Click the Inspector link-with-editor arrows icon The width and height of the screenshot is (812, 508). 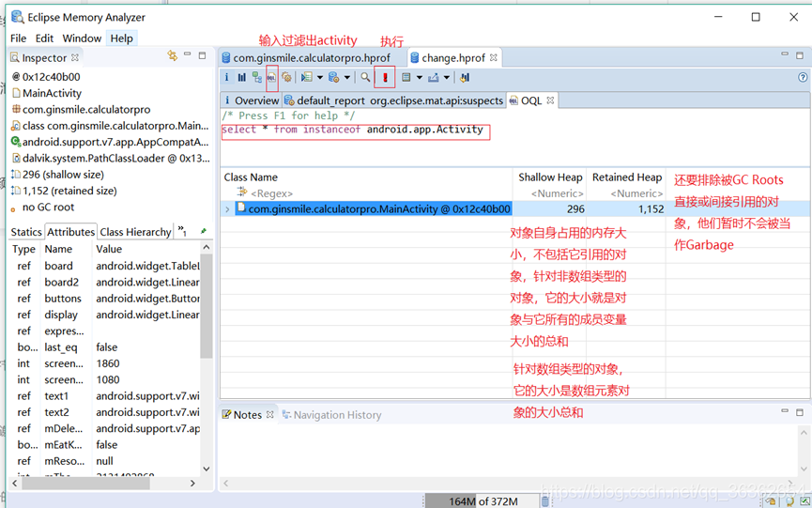(173, 55)
